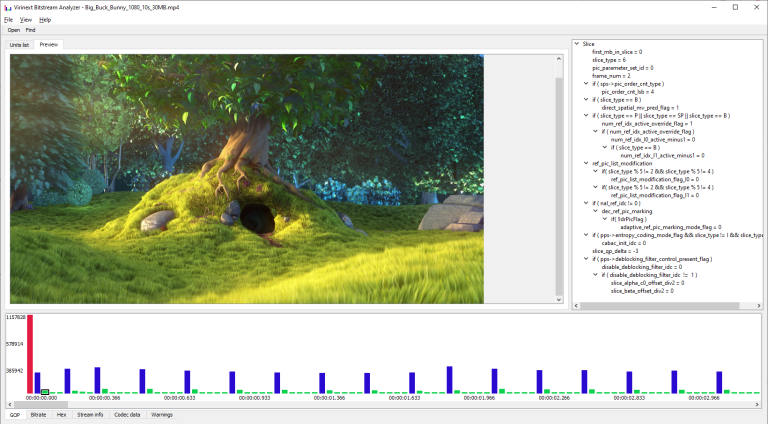Collapse the dec_ref_pic_marking node
Screen dimensions: 768x424
pos(596,211)
